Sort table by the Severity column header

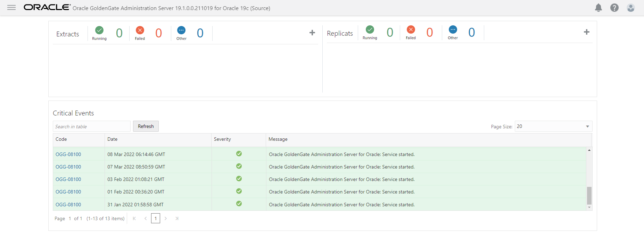[x=222, y=139]
